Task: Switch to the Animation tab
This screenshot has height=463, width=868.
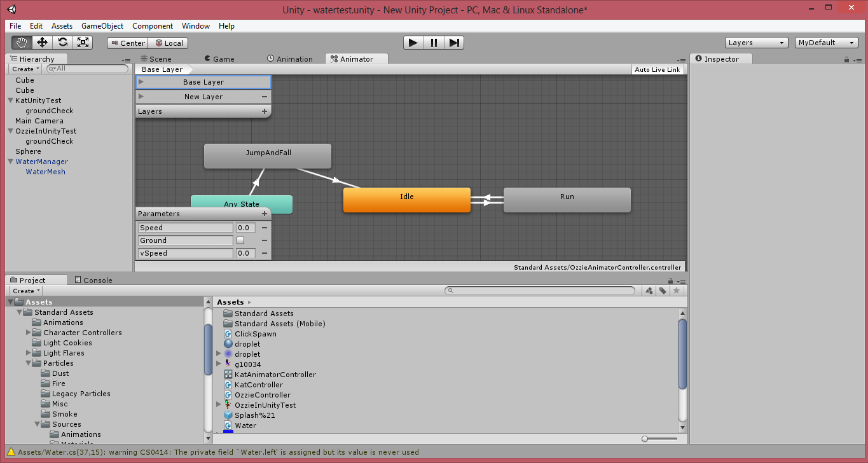Action: point(289,59)
